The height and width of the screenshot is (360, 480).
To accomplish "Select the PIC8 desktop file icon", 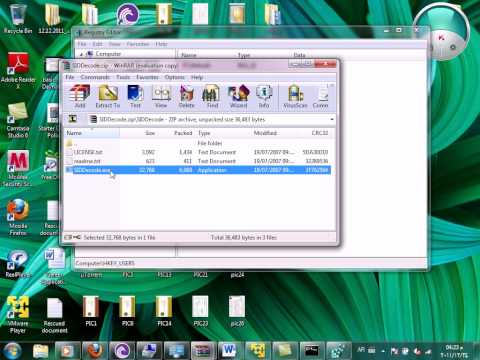I will tap(128, 311).
